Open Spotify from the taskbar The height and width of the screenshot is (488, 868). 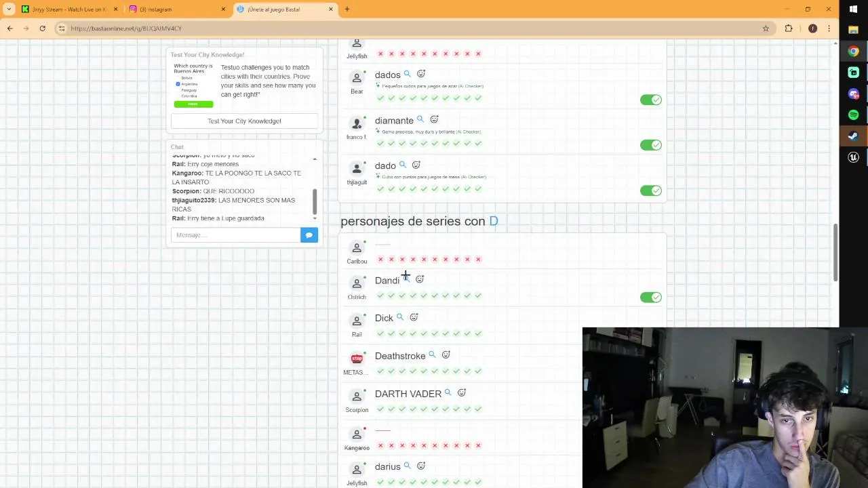854,115
